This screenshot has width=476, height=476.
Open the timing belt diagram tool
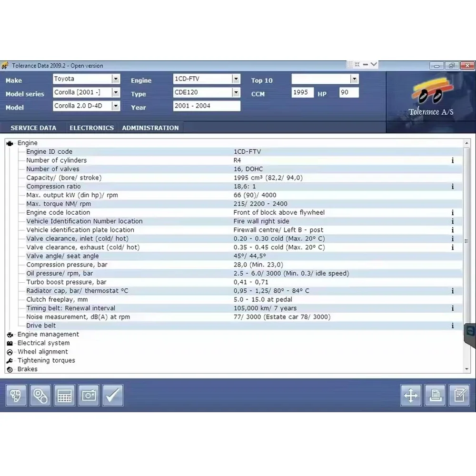tap(16, 395)
